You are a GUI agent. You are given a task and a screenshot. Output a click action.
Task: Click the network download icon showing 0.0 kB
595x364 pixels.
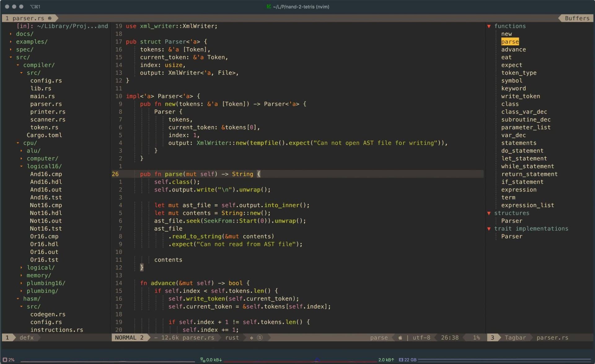[x=203, y=360]
